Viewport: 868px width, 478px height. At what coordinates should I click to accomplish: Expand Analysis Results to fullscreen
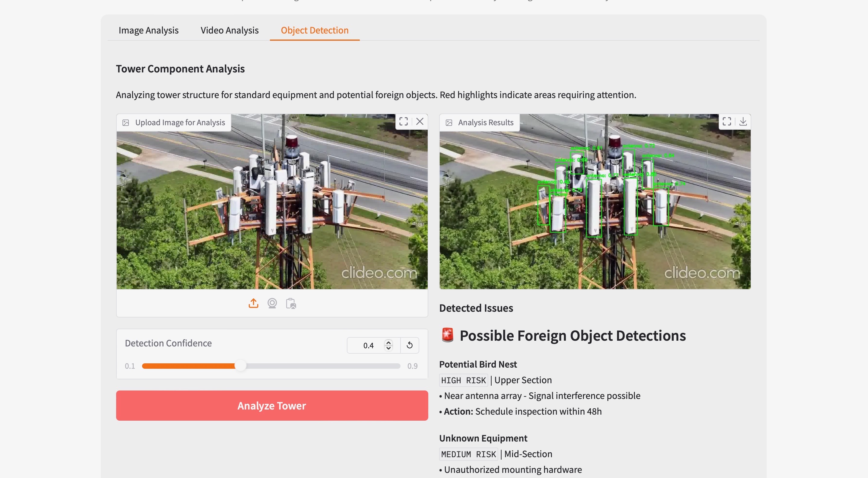coord(727,121)
